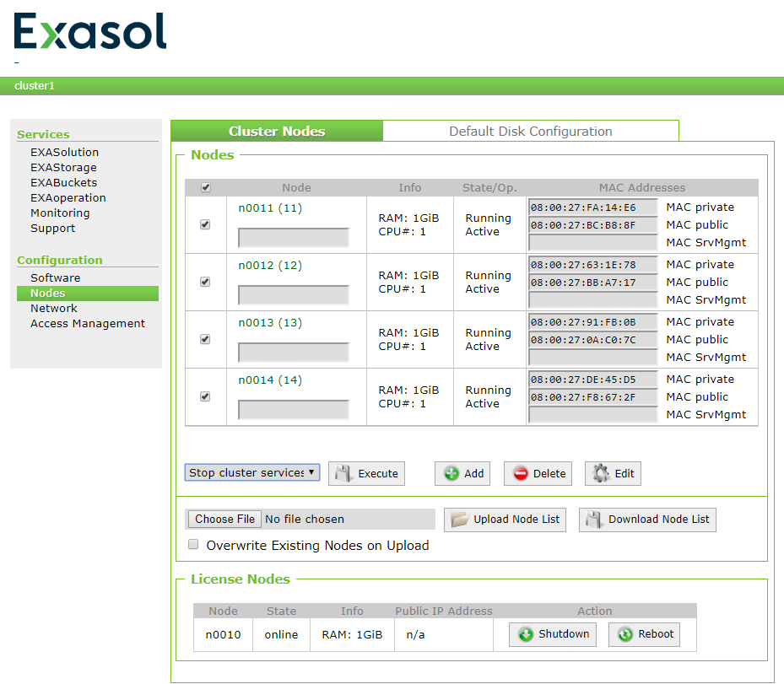This screenshot has height=684, width=784.
Task: Select Network under Configuration
Action: point(54,308)
